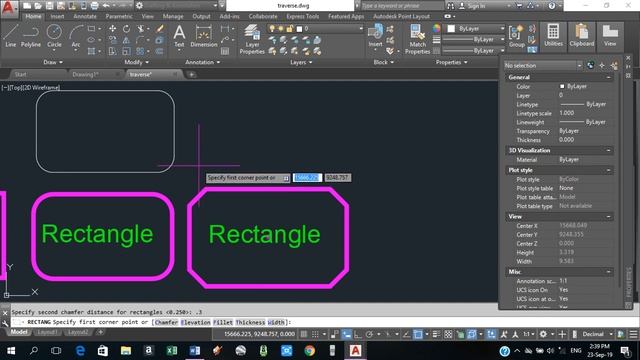This screenshot has height=360, width=640.
Task: Choose the Rotate tool in Modify panel
Action: tap(127, 29)
